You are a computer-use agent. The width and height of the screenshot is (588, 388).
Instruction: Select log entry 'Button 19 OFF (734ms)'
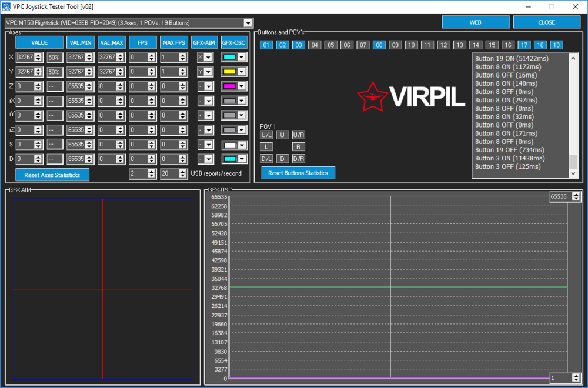click(510, 150)
